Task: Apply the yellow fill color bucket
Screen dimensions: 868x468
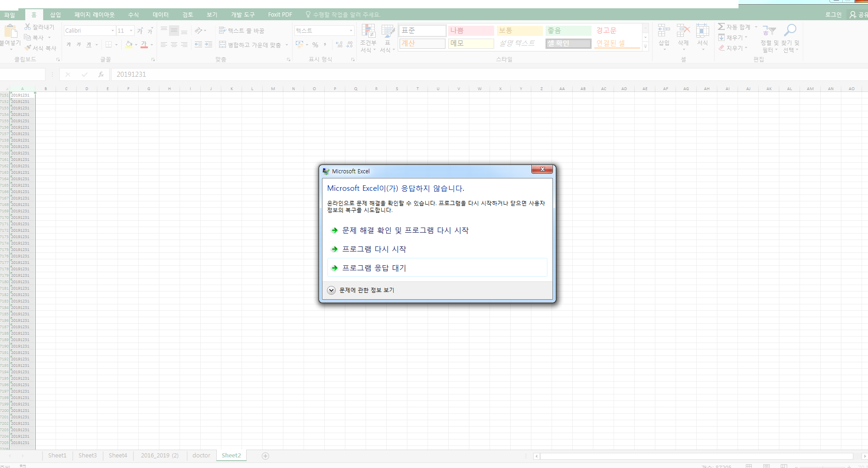Action: [x=129, y=45]
